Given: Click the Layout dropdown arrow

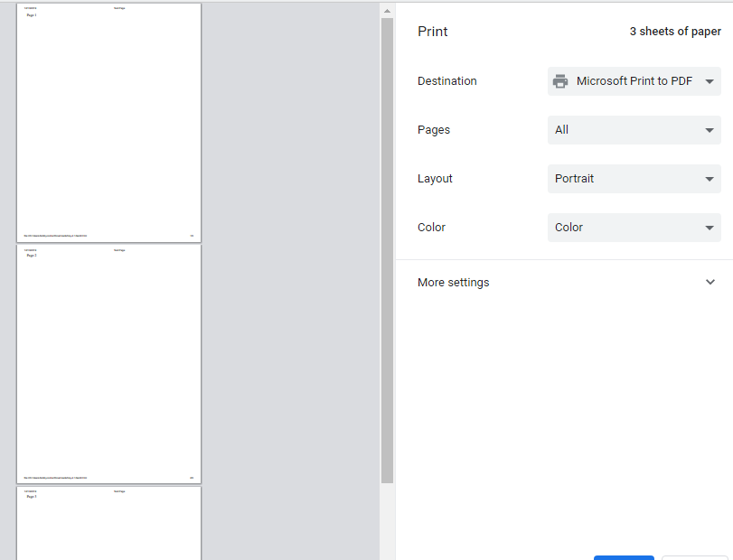Looking at the screenshot, I should point(710,179).
